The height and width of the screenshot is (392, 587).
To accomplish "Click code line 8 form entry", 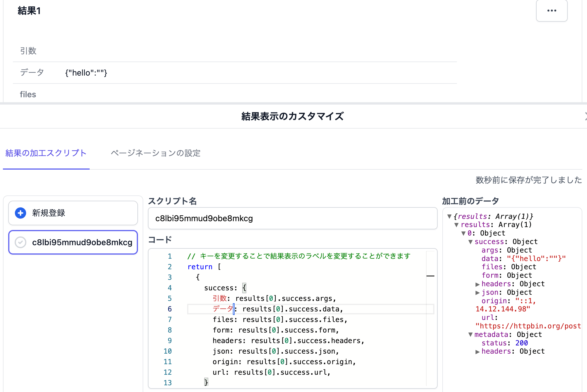I will (x=276, y=330).
